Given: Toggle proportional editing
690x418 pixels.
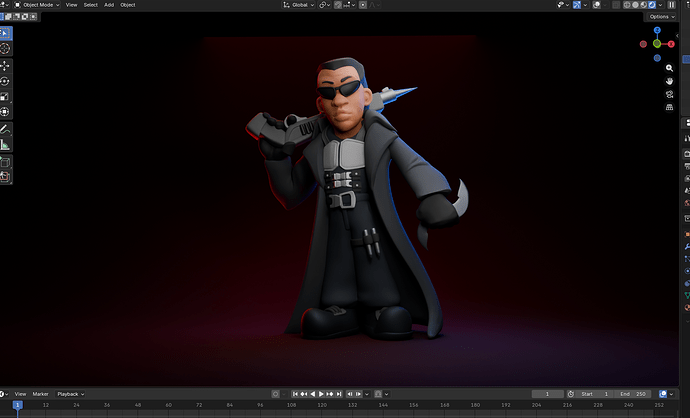Looking at the screenshot, I should (363, 5).
